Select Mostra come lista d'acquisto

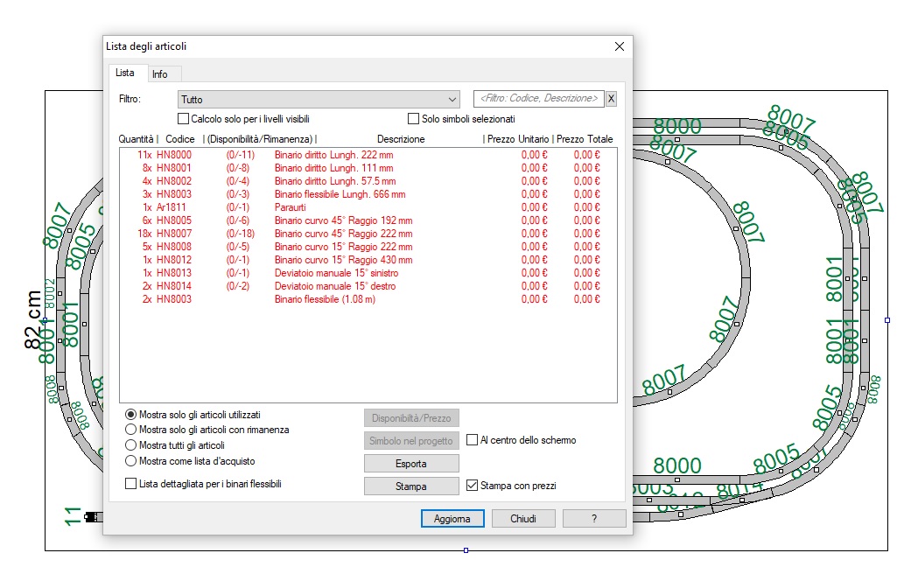[x=131, y=461]
